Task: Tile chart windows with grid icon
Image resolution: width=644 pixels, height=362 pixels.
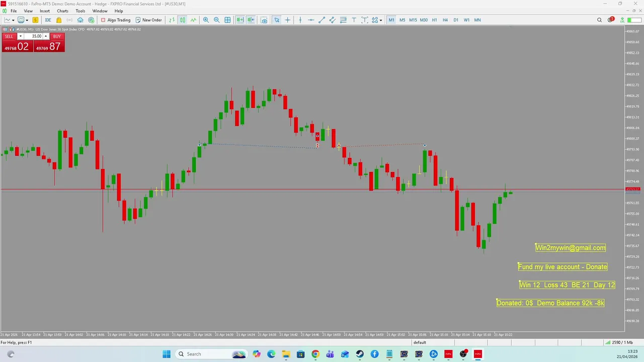Action: [227, 20]
